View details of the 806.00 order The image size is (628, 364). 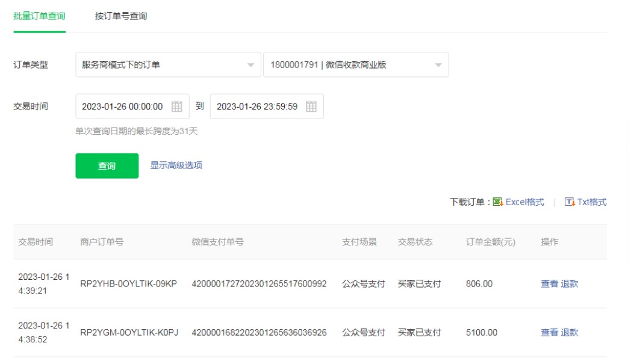(549, 284)
